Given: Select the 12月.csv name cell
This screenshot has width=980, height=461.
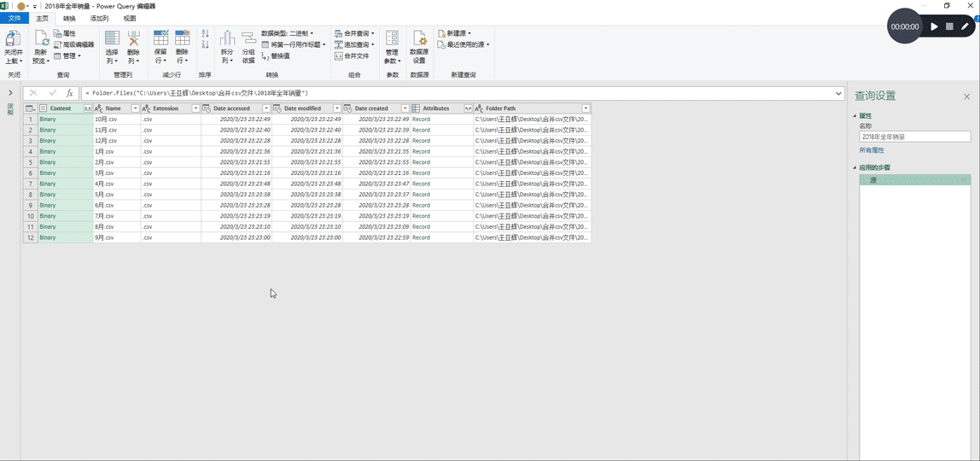Looking at the screenshot, I should (x=117, y=141).
